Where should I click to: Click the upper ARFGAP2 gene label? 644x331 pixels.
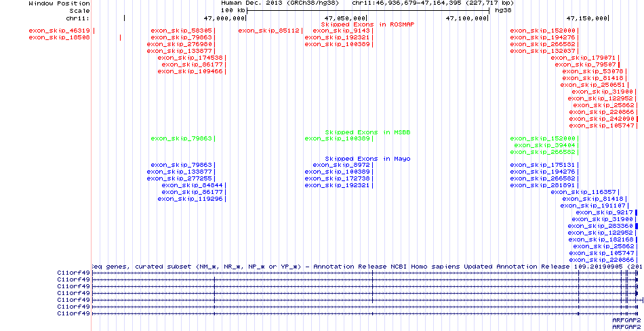[626, 319]
